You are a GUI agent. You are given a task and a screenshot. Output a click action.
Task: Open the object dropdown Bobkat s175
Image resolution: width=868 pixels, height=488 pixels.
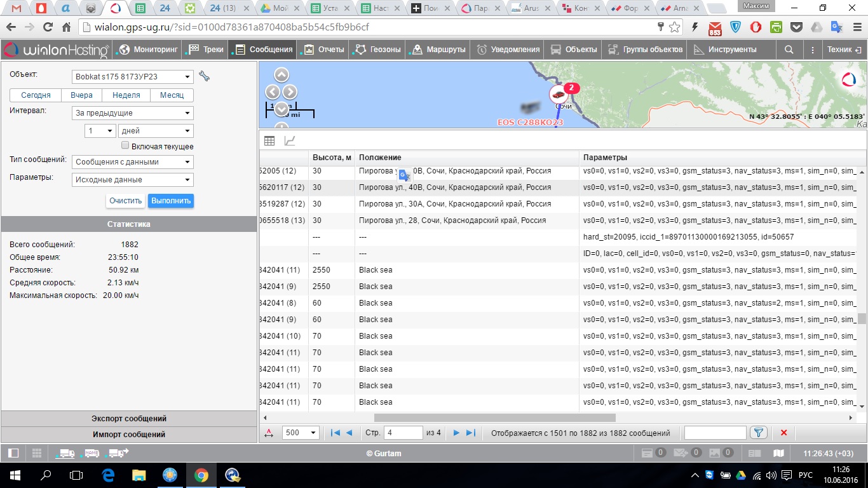[133, 77]
